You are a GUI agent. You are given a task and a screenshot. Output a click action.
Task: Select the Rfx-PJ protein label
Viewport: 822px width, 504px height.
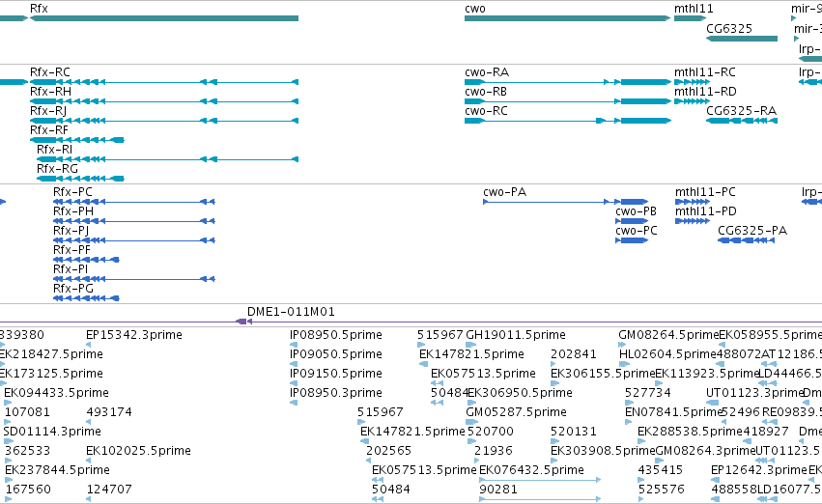click(x=71, y=231)
